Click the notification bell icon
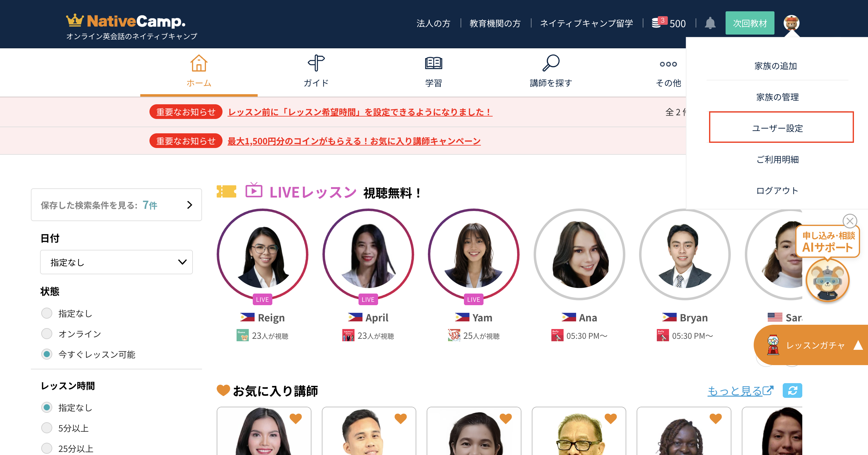The image size is (868, 455). point(710,23)
